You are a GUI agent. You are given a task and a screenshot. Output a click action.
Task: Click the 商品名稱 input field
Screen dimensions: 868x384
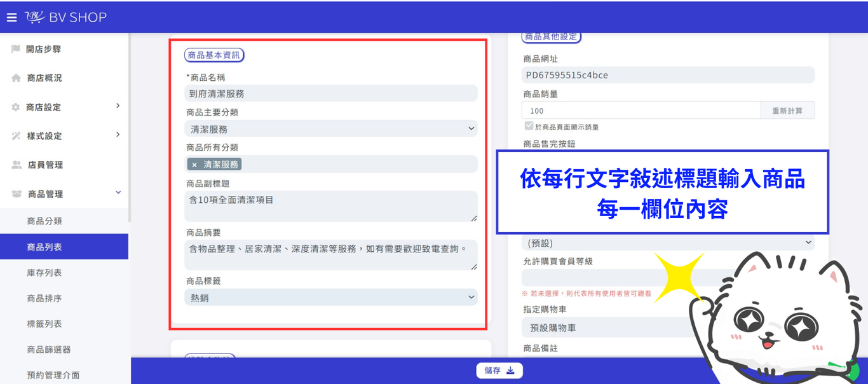(331, 93)
